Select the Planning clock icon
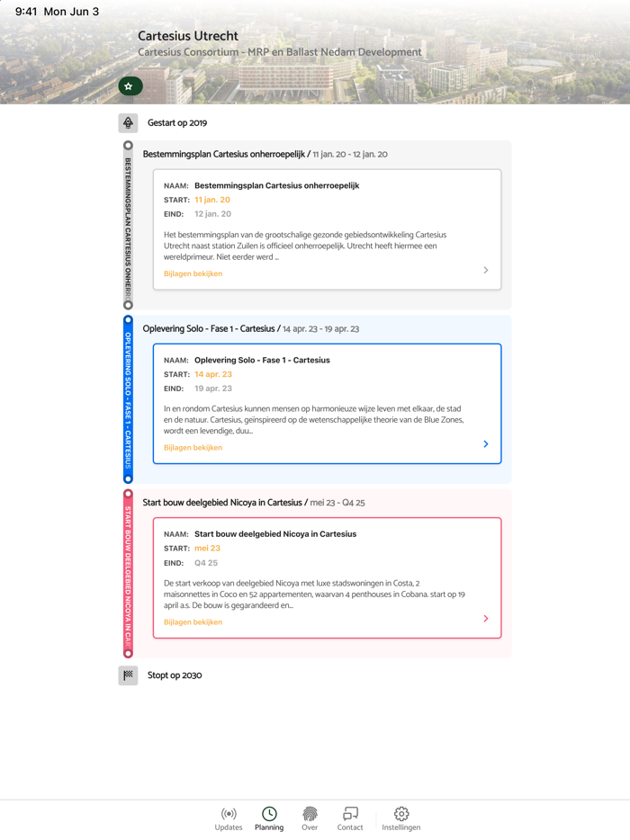Viewport: 630px width, 840px height. coord(269,813)
